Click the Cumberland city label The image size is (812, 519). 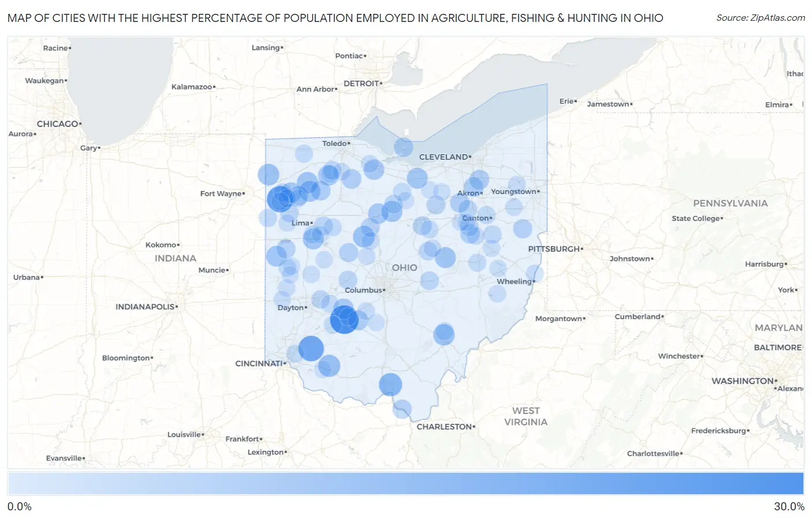tap(638, 317)
